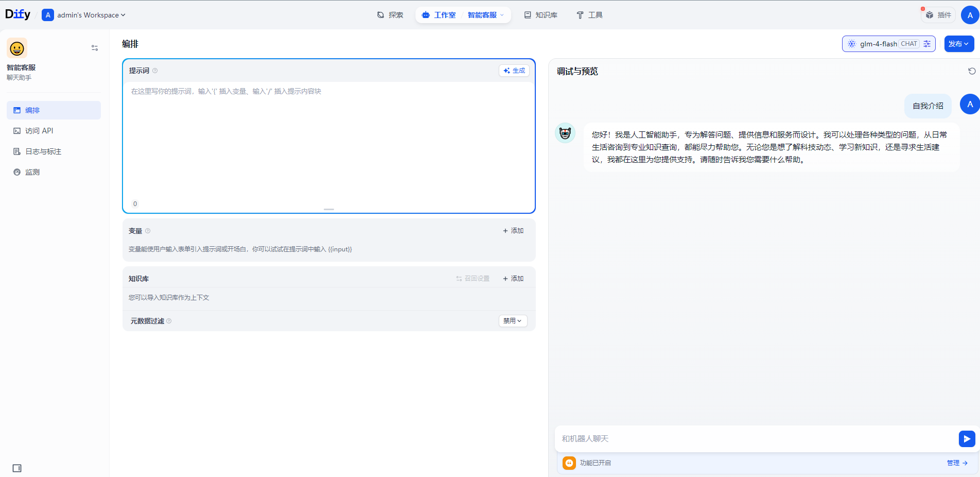Go to 探索 in top navigation

click(390, 15)
